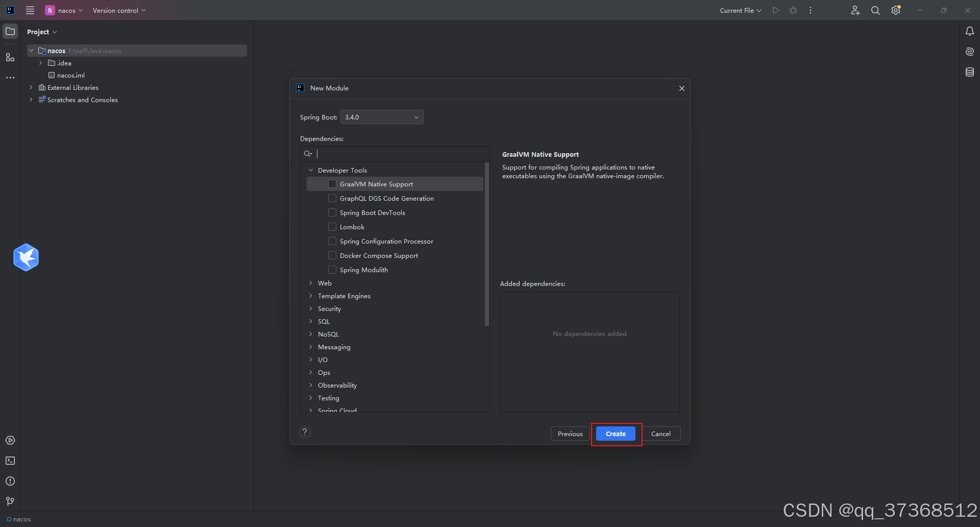Click the Debug bug icon

(793, 10)
